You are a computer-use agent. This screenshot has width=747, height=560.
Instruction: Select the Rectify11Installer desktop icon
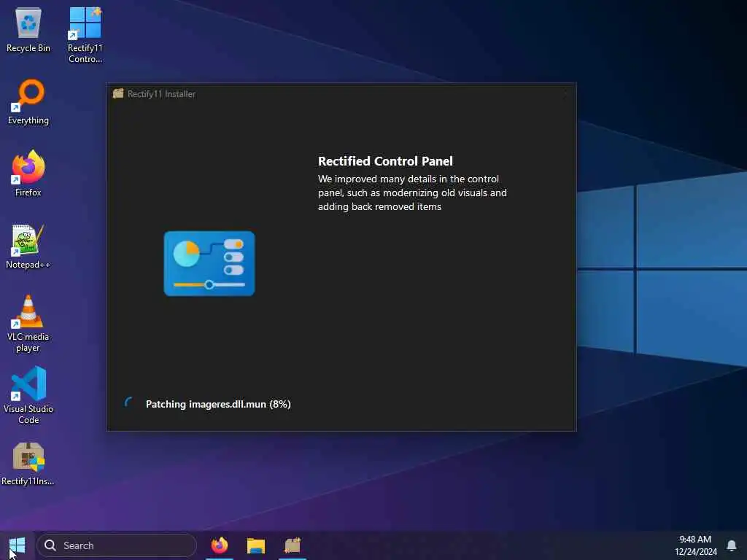click(x=28, y=464)
